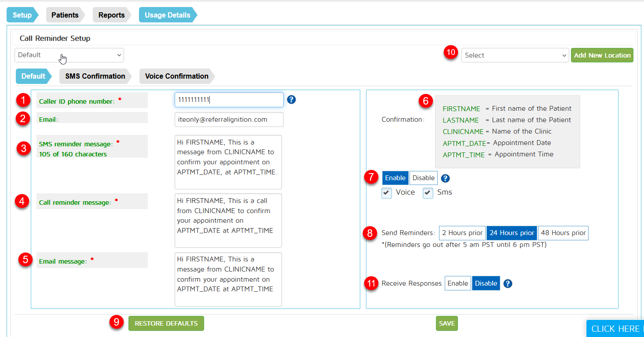Enable Receive Responses
This screenshot has width=644, height=337.
click(457, 283)
